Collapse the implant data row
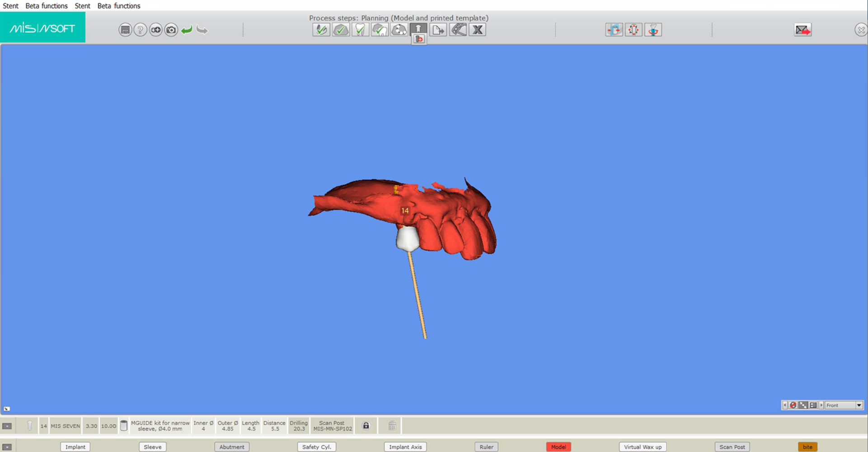Screen dimensions: 868x452 7,426
